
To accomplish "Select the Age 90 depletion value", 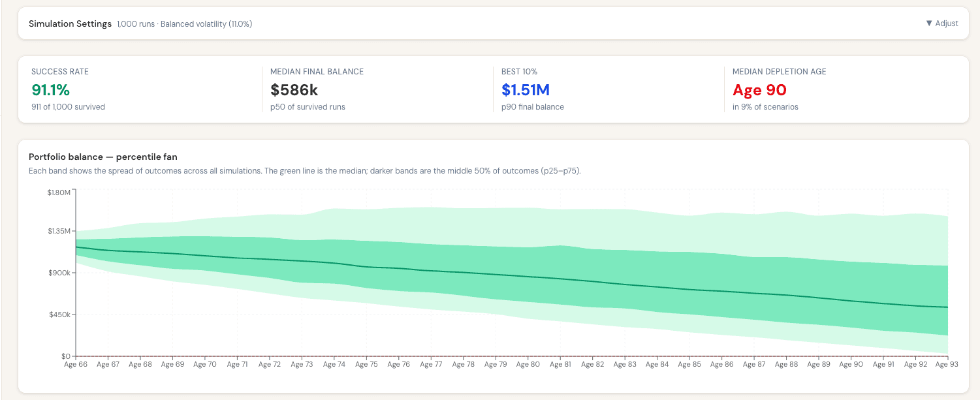I will [759, 90].
